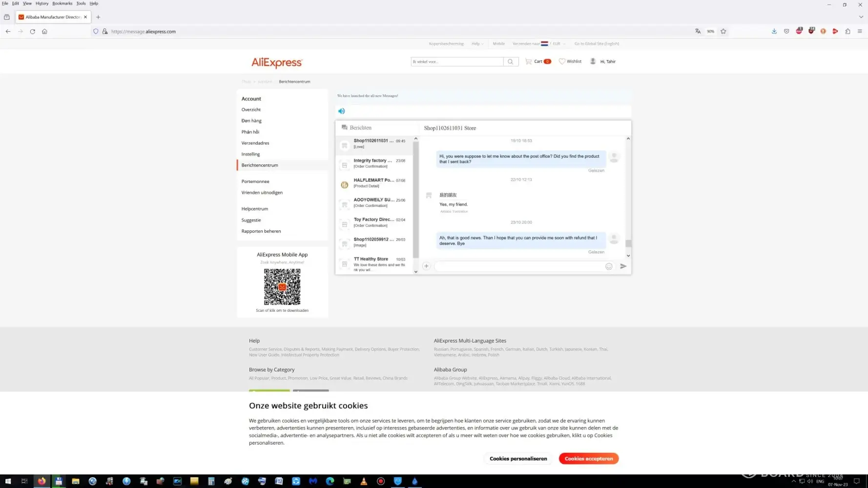Open the Bookmarks menu
Image resolution: width=868 pixels, height=488 pixels.
[62, 3]
